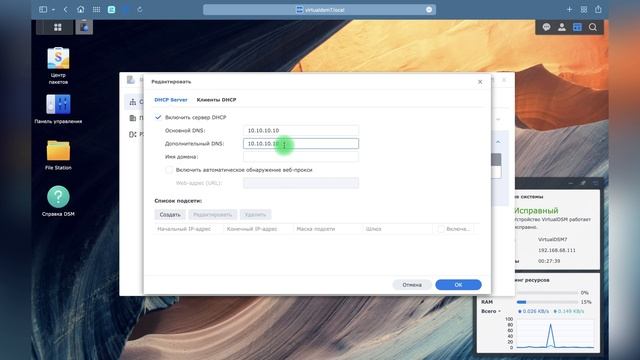This screenshot has height=360, width=640.
Task: Click the network traffic graph
Action: (x=555, y=334)
